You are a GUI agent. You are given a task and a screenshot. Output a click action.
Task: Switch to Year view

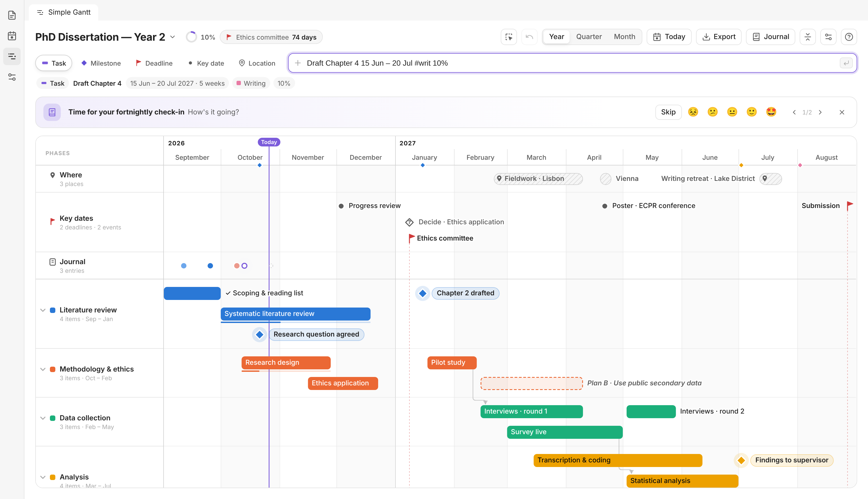point(557,37)
